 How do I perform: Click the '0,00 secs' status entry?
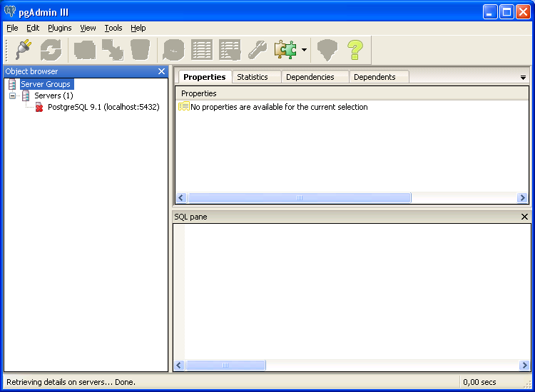(x=479, y=382)
